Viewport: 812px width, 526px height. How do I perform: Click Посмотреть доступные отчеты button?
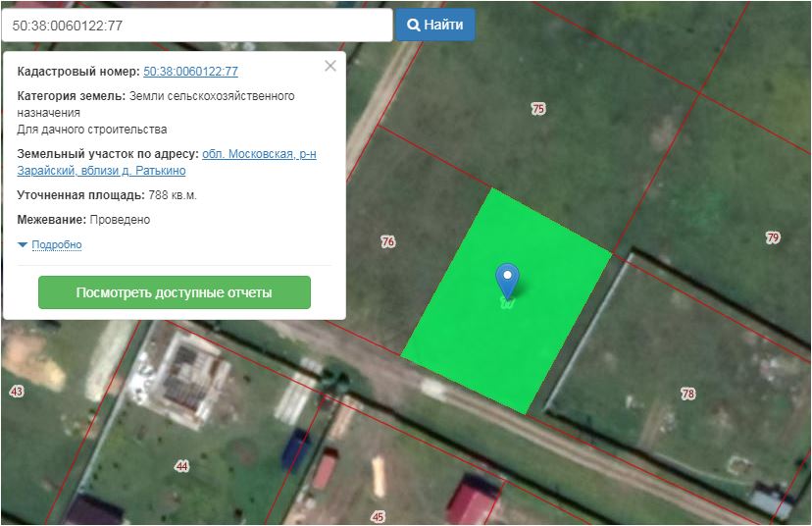pyautogui.click(x=175, y=292)
